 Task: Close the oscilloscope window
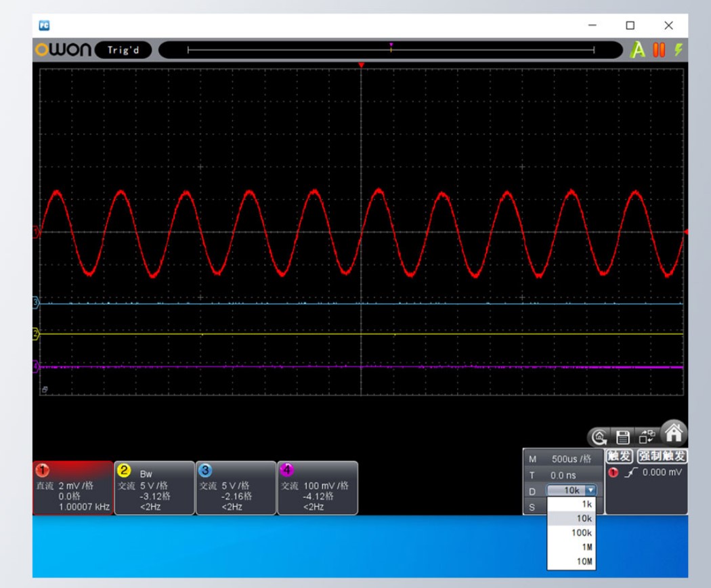(668, 26)
